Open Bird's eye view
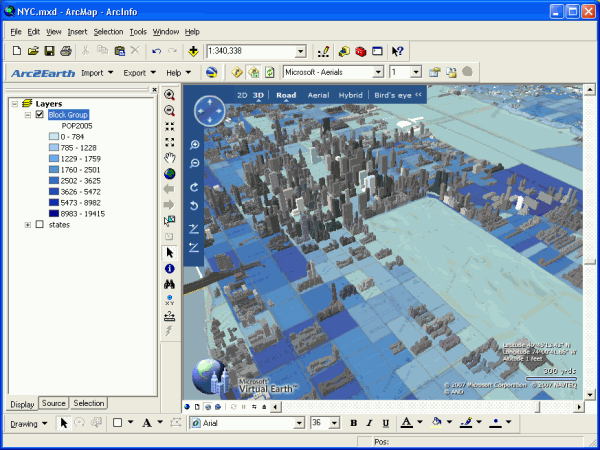The image size is (600, 450). tap(393, 95)
